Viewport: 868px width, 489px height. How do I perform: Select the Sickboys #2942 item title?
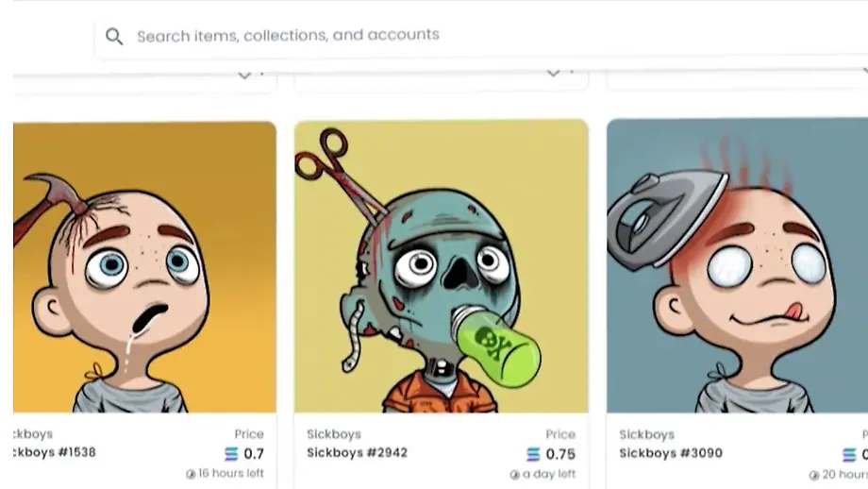[357, 452]
